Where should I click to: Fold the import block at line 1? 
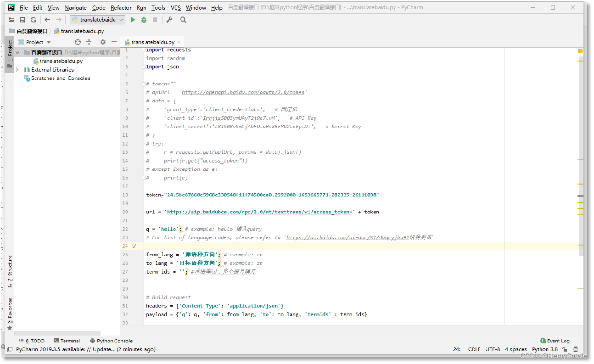click(x=143, y=50)
